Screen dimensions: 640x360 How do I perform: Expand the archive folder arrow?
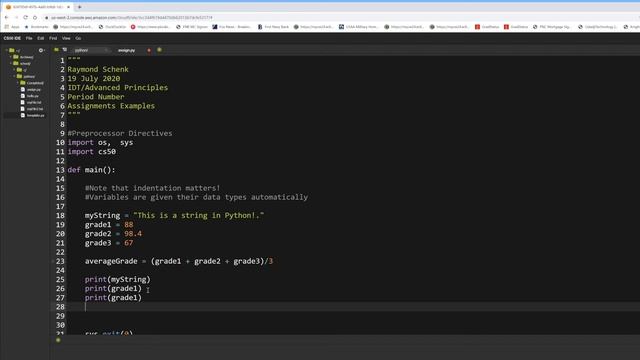point(11,57)
